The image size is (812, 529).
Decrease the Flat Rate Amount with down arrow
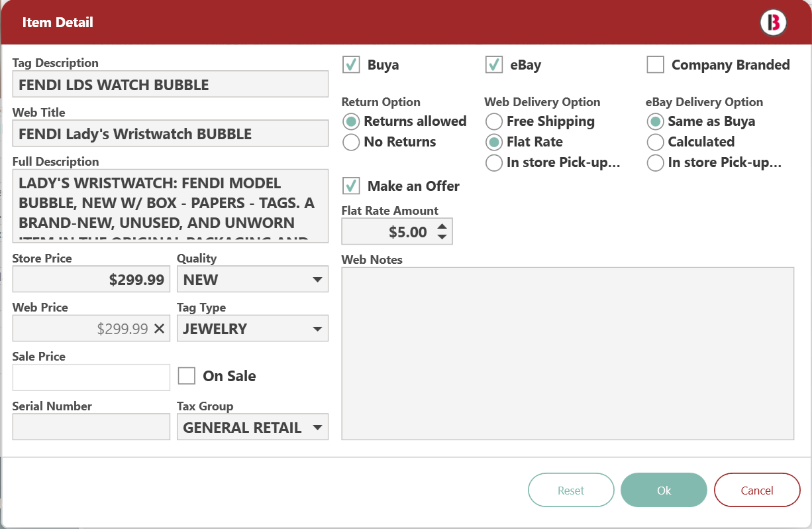[442, 237]
